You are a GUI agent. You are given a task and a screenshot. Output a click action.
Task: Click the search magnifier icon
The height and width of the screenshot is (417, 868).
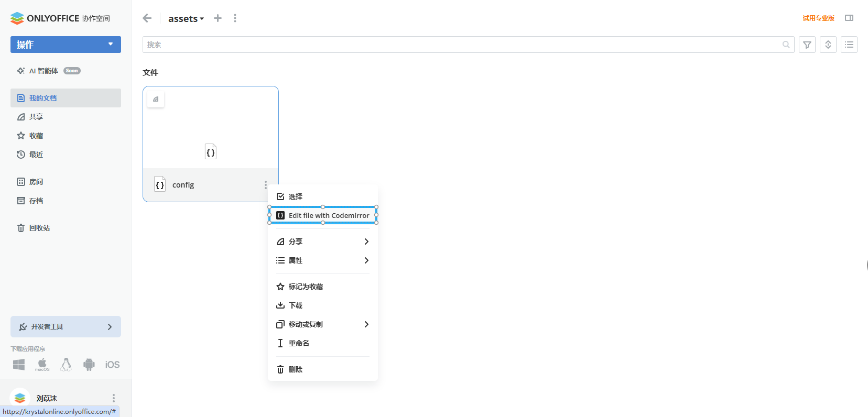tap(786, 45)
